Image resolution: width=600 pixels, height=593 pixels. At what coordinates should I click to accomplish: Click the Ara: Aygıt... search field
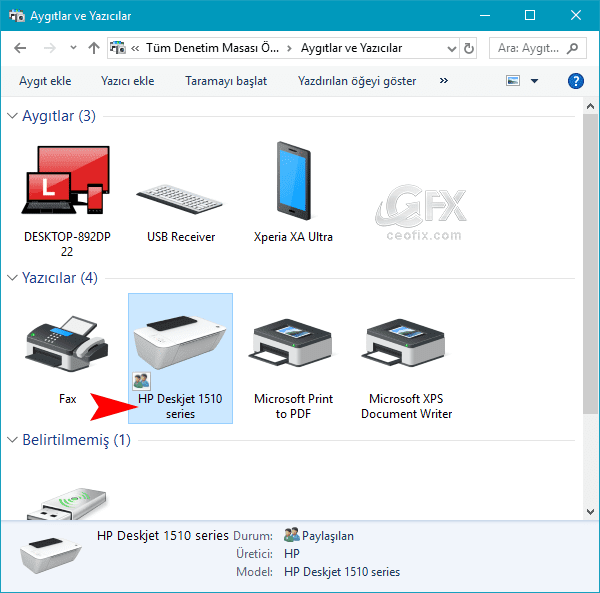tap(538, 48)
